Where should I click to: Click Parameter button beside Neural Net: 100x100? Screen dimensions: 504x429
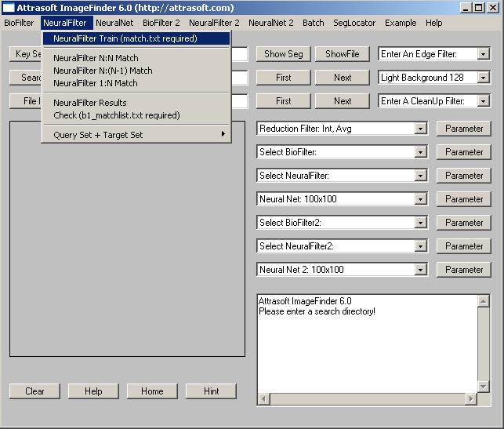(x=464, y=199)
